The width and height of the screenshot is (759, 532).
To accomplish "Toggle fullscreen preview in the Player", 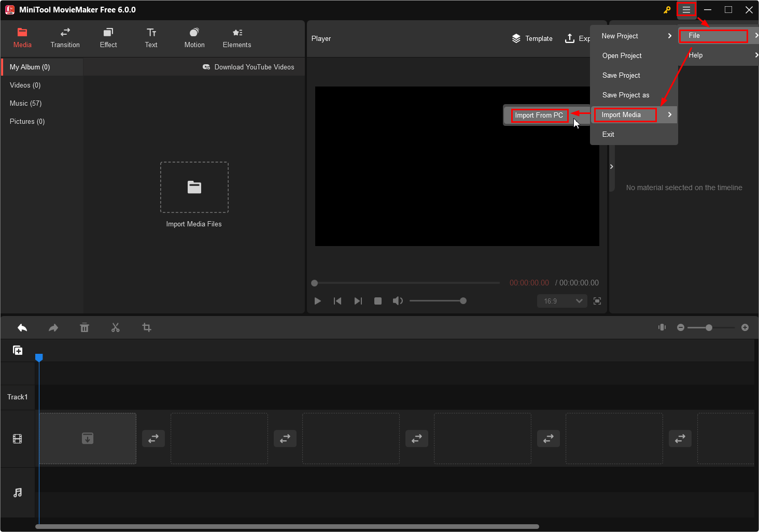I will (x=597, y=300).
